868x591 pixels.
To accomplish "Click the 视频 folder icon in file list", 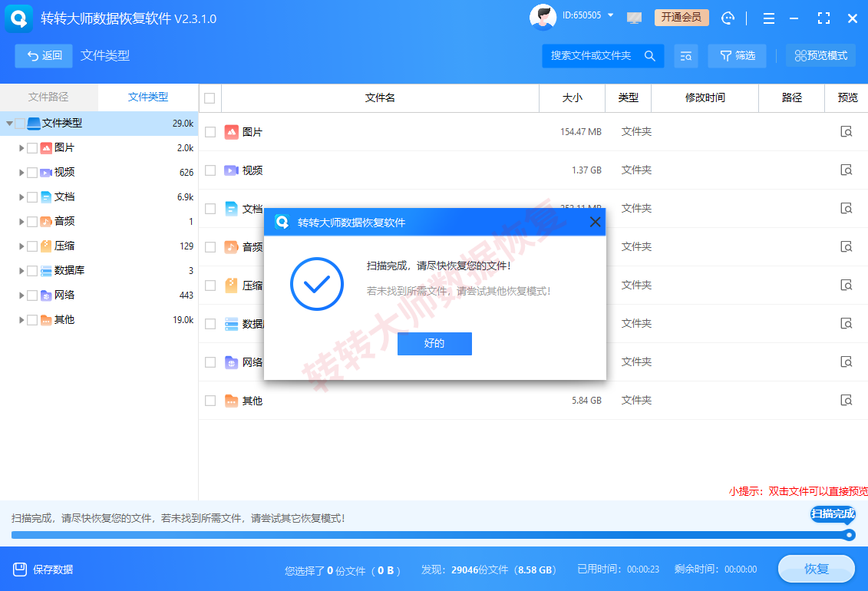I will (x=232, y=170).
